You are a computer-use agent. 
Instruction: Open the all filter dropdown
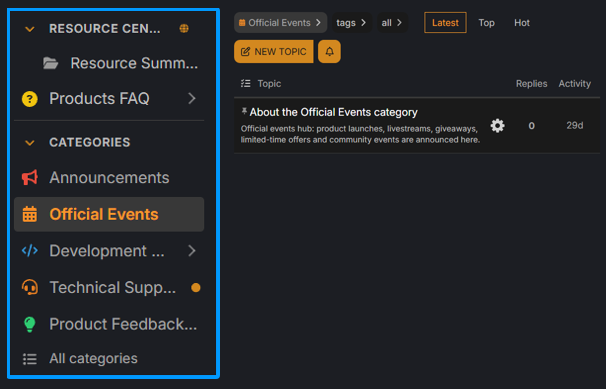click(392, 23)
